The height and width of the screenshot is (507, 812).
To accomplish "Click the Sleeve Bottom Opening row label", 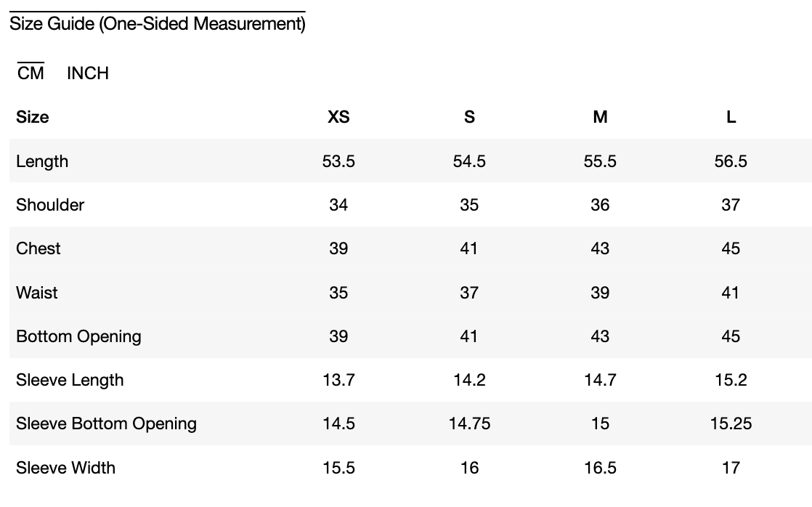I will [x=106, y=423].
